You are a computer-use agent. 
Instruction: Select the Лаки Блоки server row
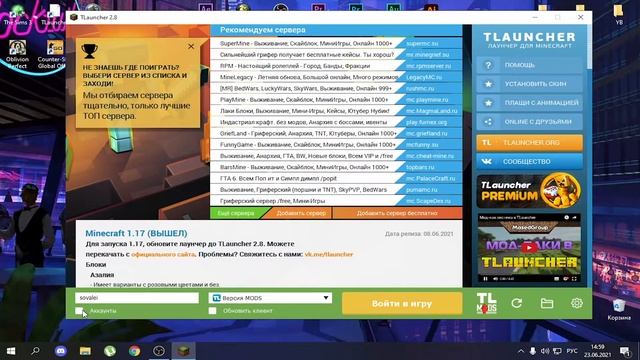coord(336,111)
